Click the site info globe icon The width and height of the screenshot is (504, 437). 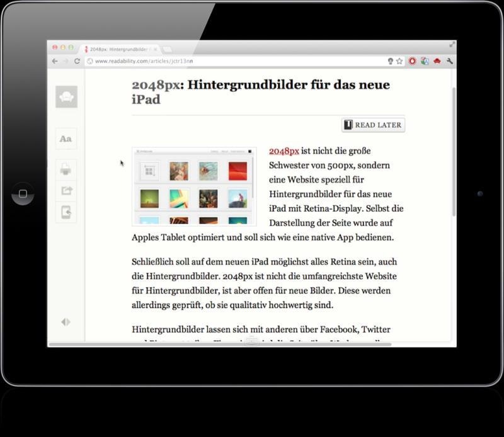pyautogui.click(x=90, y=61)
